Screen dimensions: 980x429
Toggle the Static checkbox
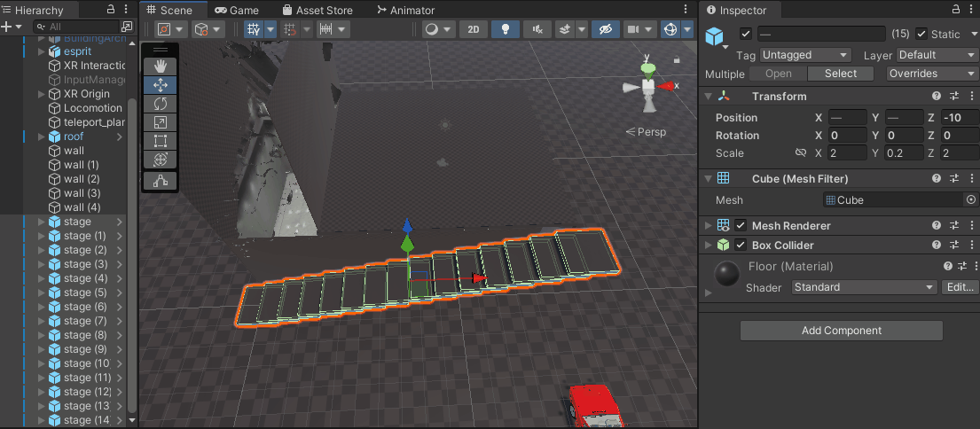coord(921,34)
